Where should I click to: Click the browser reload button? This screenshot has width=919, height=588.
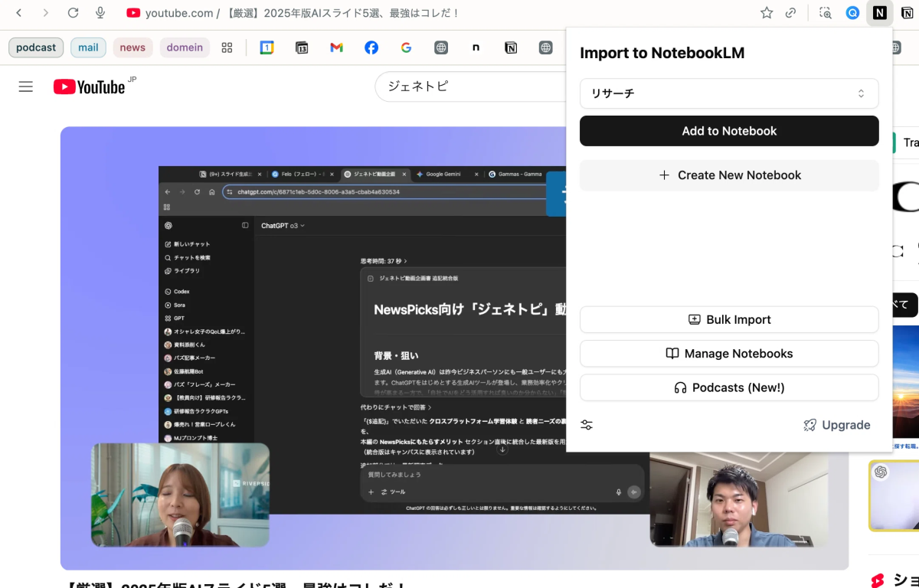click(73, 13)
